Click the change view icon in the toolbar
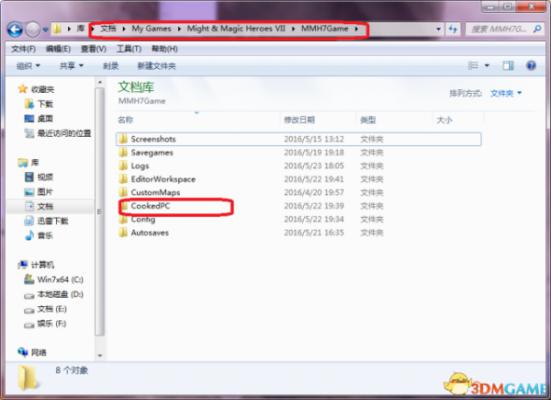Viewport: 551px width, 400px height. 473,65
